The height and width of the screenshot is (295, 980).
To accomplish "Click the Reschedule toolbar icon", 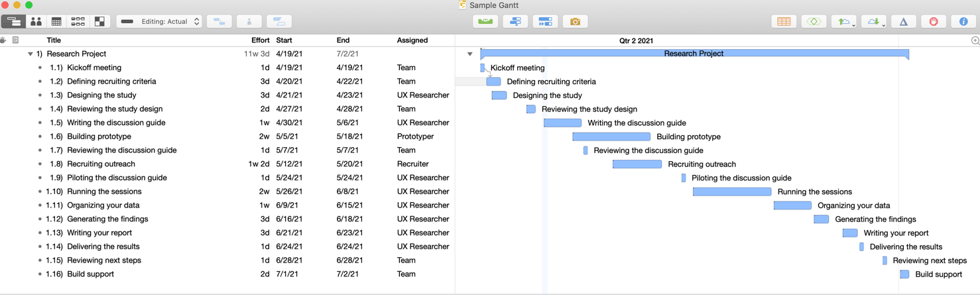I will click(545, 22).
